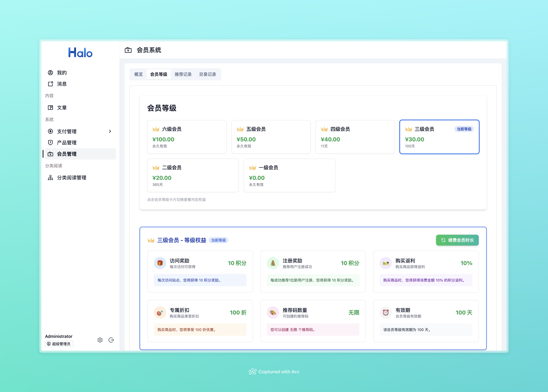Expand the 支付管理 chevron arrow
The height and width of the screenshot is (392, 548).
pos(110,131)
